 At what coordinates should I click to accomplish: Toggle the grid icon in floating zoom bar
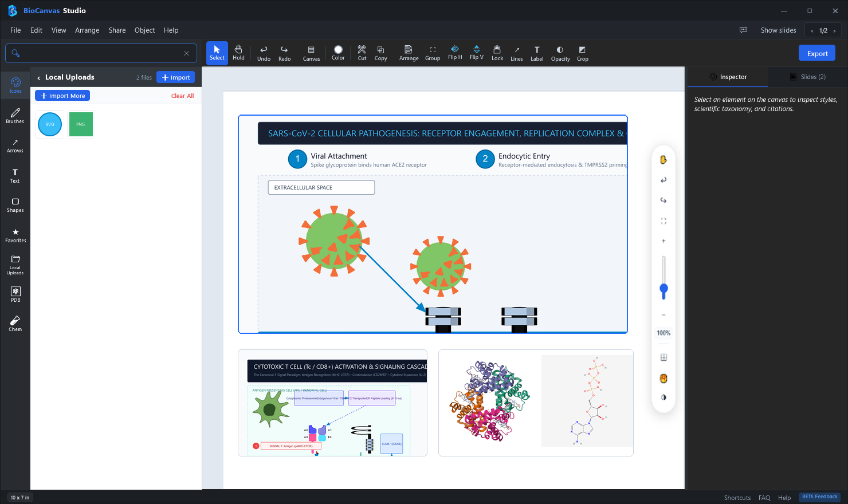(x=664, y=357)
